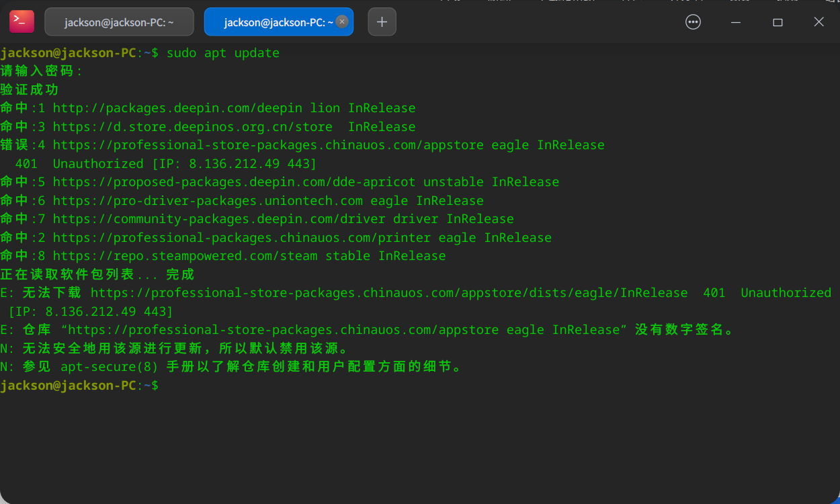Open the repo.steampowered.com steam link

pyautogui.click(x=176, y=255)
